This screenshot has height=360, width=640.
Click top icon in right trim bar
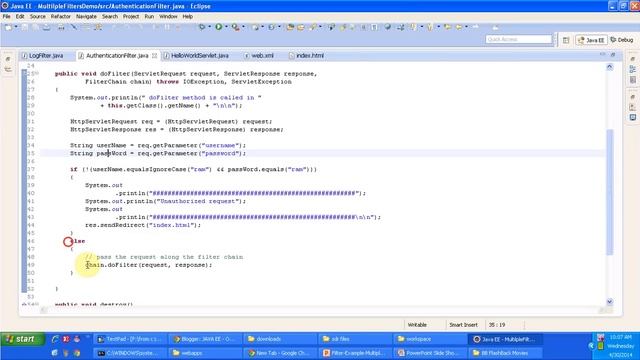click(x=633, y=59)
